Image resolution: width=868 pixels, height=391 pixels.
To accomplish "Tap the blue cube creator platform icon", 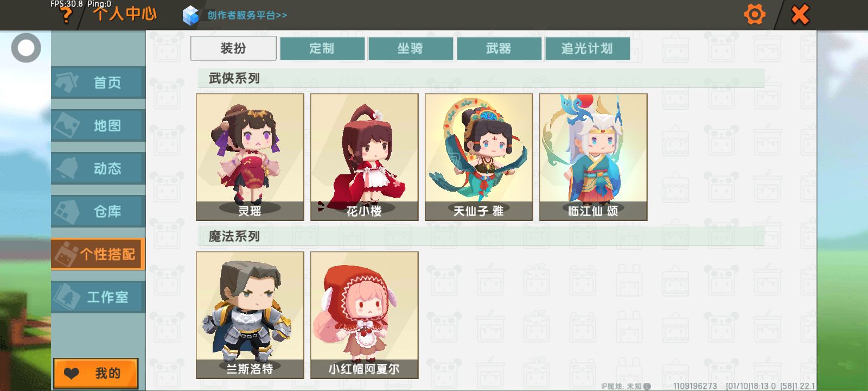I will (x=190, y=15).
